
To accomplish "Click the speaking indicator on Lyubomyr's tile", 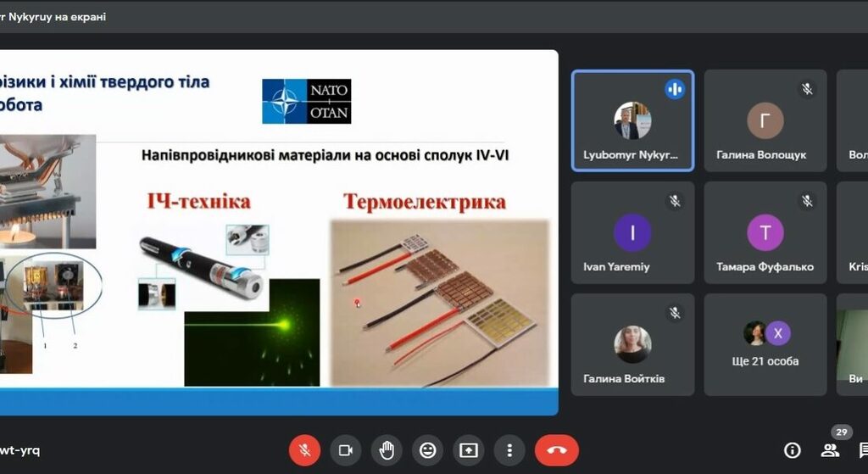I will pyautogui.click(x=675, y=88).
